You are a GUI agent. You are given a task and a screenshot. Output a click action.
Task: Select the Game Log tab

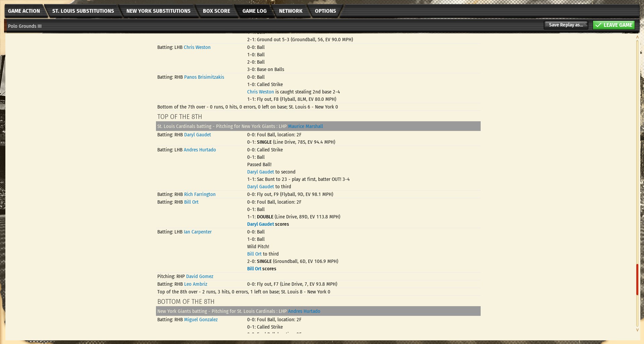pos(254,11)
